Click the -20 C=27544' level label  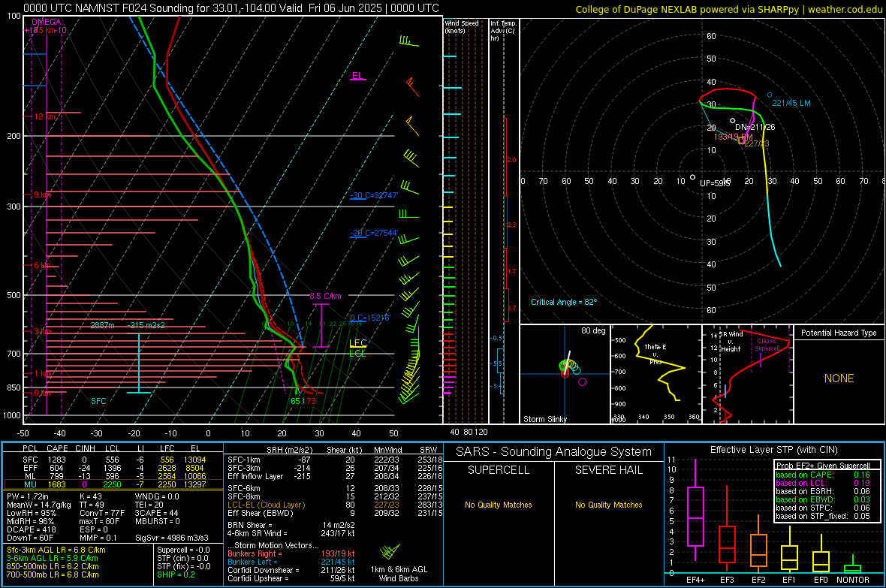tap(373, 233)
